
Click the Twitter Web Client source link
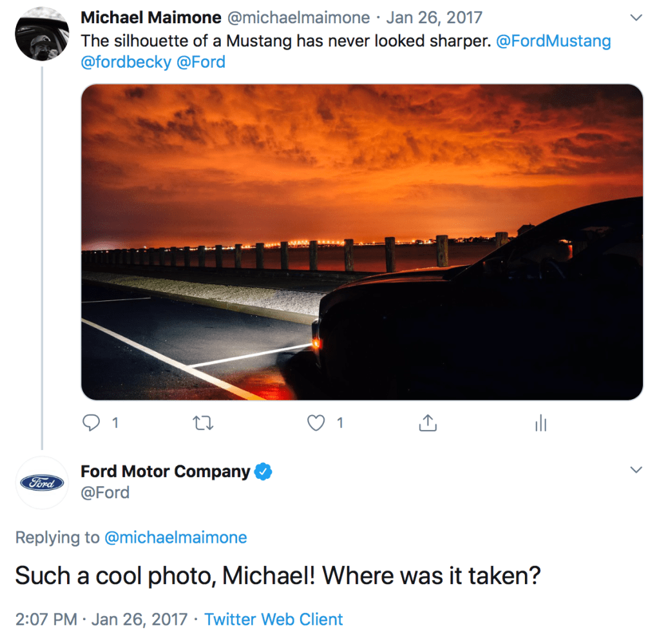tap(274, 620)
